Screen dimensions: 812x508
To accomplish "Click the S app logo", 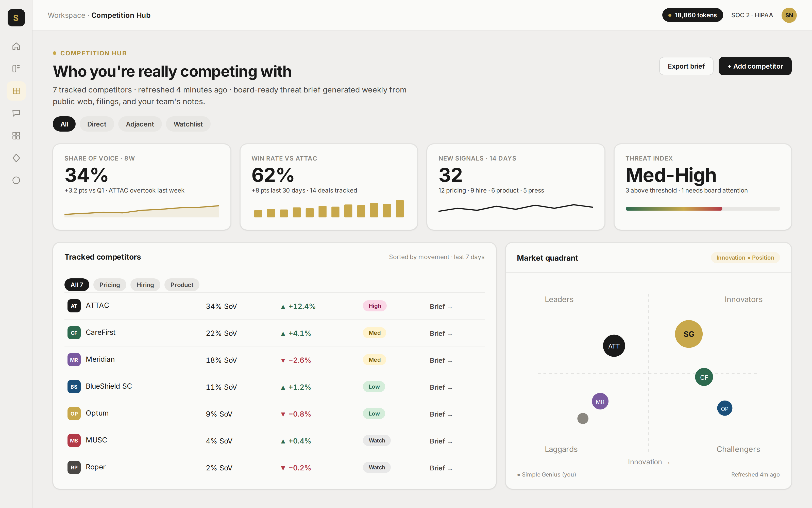I will [16, 18].
